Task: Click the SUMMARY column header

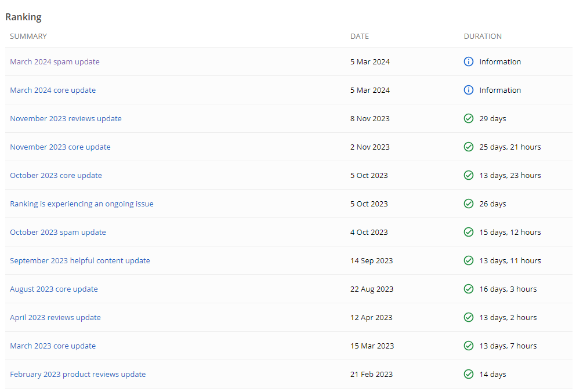Action: (x=28, y=36)
